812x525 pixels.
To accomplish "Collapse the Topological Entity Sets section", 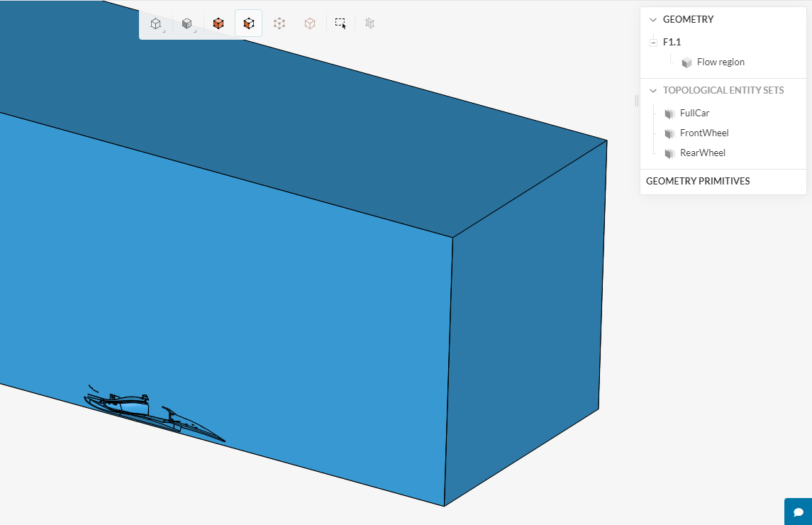I will tap(653, 91).
